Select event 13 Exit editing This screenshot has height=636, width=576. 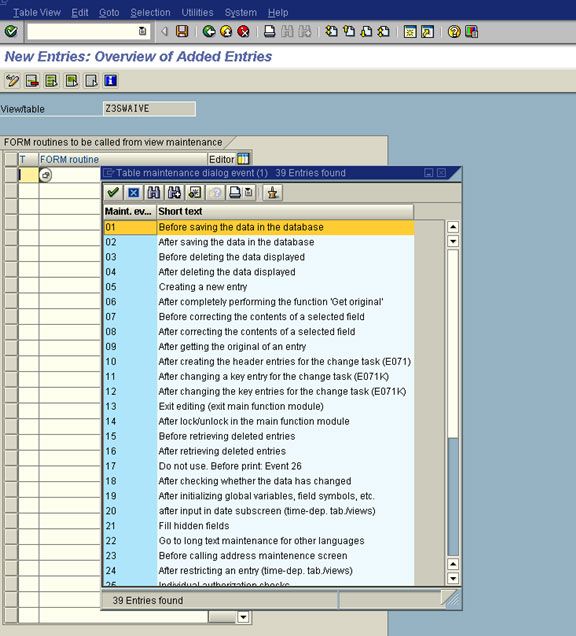point(259,406)
